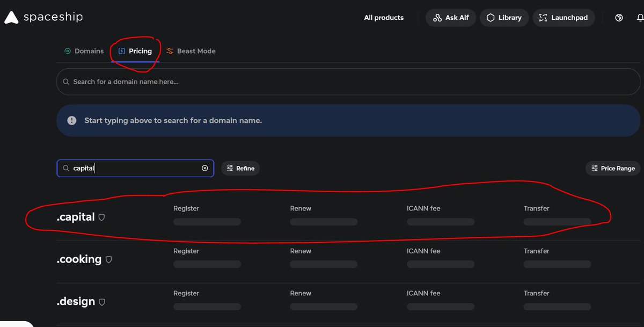Click the Library hexagon icon
Viewport: 644px width, 327px height.
tap(491, 18)
